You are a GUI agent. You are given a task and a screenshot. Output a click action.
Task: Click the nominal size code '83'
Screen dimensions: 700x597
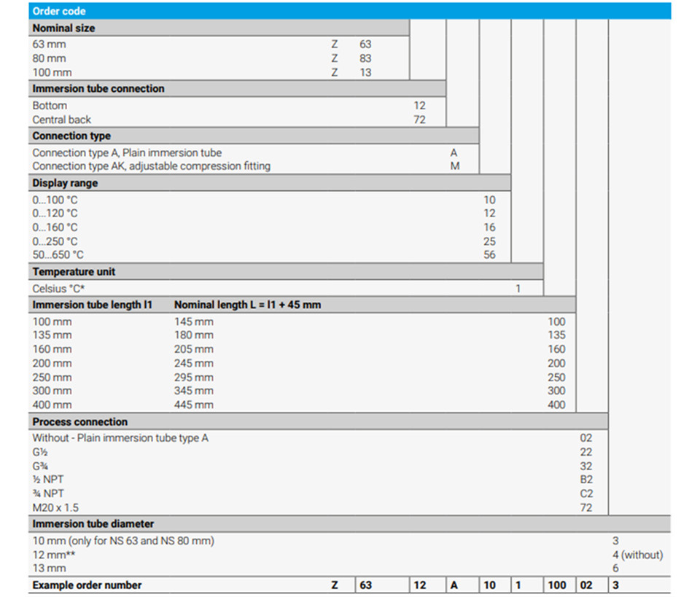[x=365, y=58]
